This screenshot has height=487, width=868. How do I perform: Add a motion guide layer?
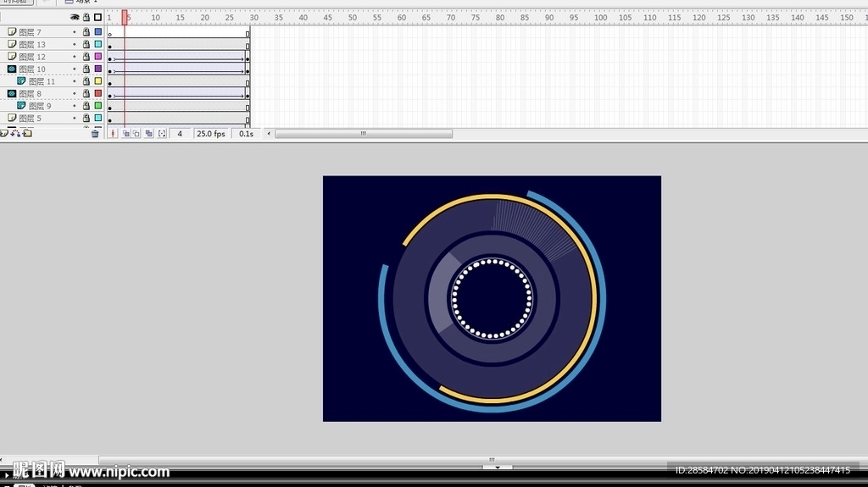pyautogui.click(x=15, y=133)
